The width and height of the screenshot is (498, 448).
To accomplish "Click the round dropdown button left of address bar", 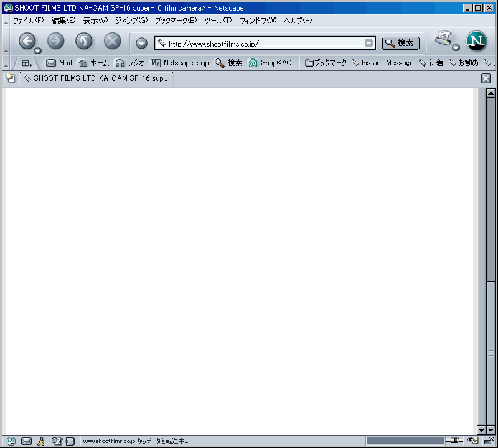I will click(x=142, y=43).
